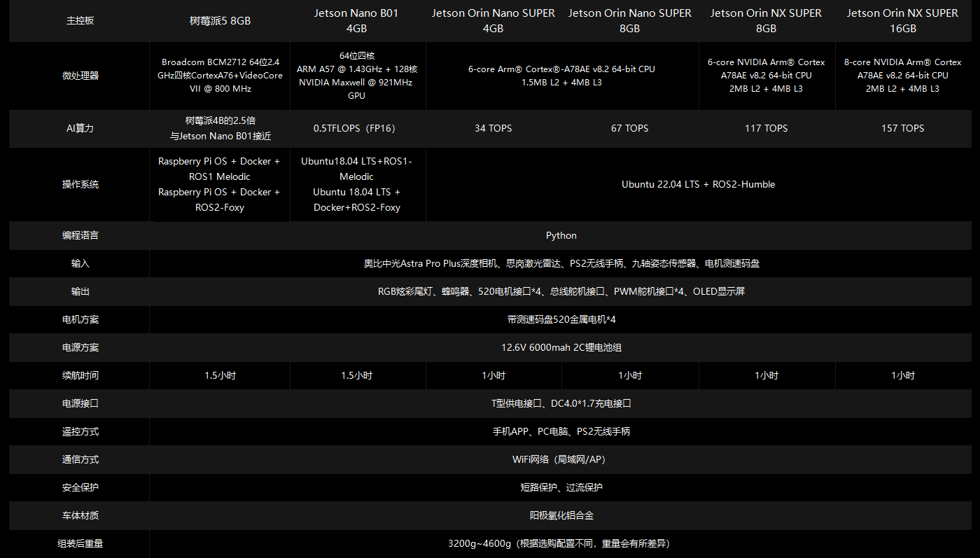
Task: Click Jetson Orin NX SUPER 8GB header
Action: [766, 21]
